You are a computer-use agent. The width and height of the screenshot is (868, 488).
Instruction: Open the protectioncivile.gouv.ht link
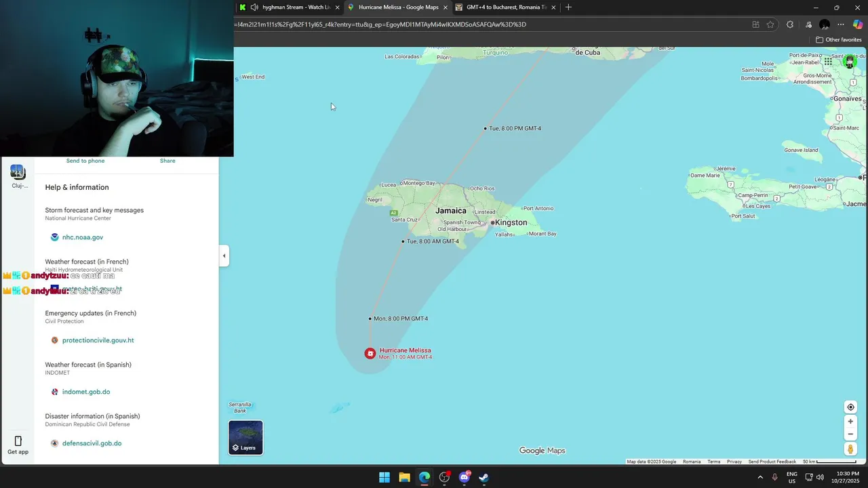98,340
